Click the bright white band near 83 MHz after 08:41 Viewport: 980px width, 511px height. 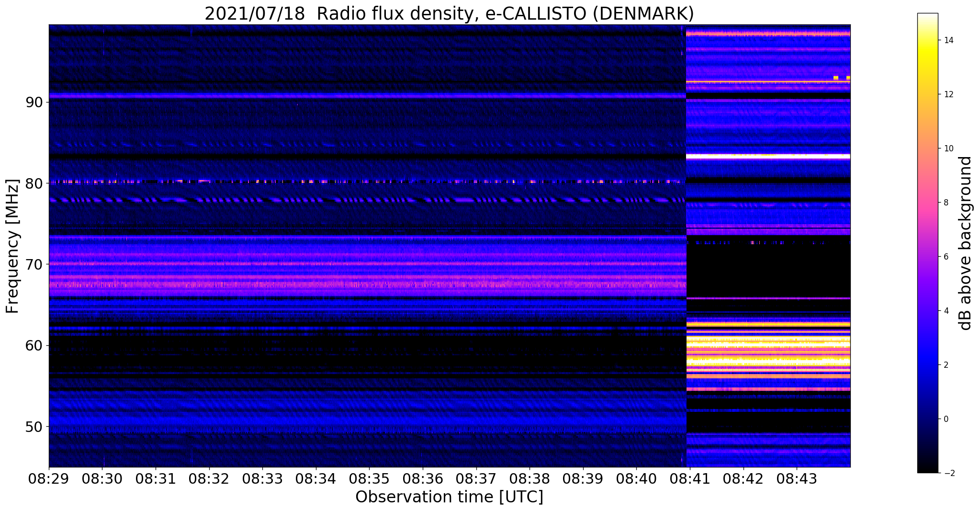click(768, 157)
